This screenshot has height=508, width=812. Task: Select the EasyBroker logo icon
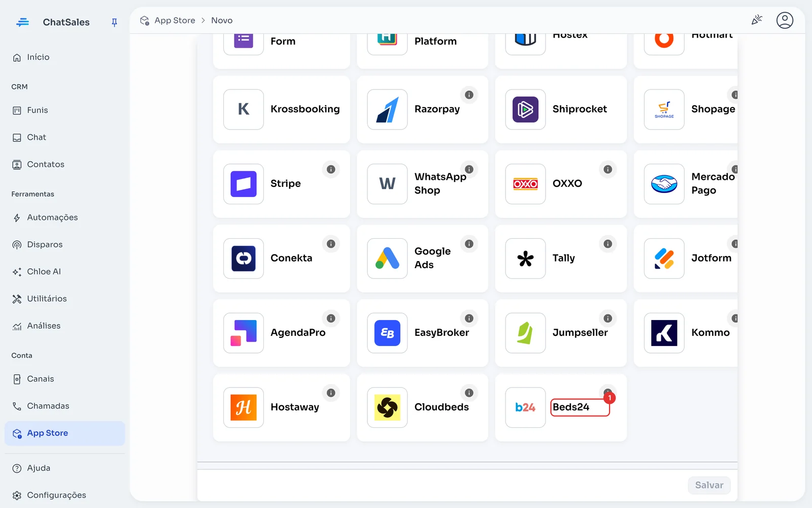(x=387, y=333)
